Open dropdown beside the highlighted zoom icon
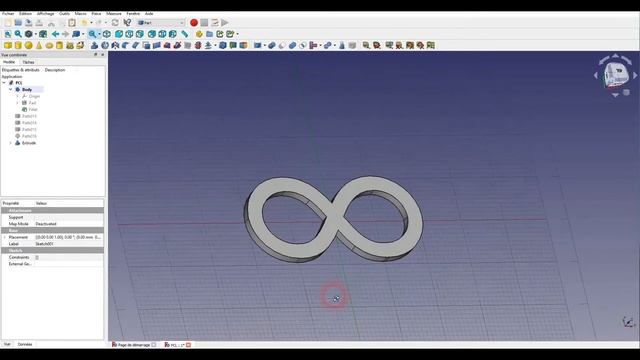Viewport: 640px width, 360px height. click(99, 34)
